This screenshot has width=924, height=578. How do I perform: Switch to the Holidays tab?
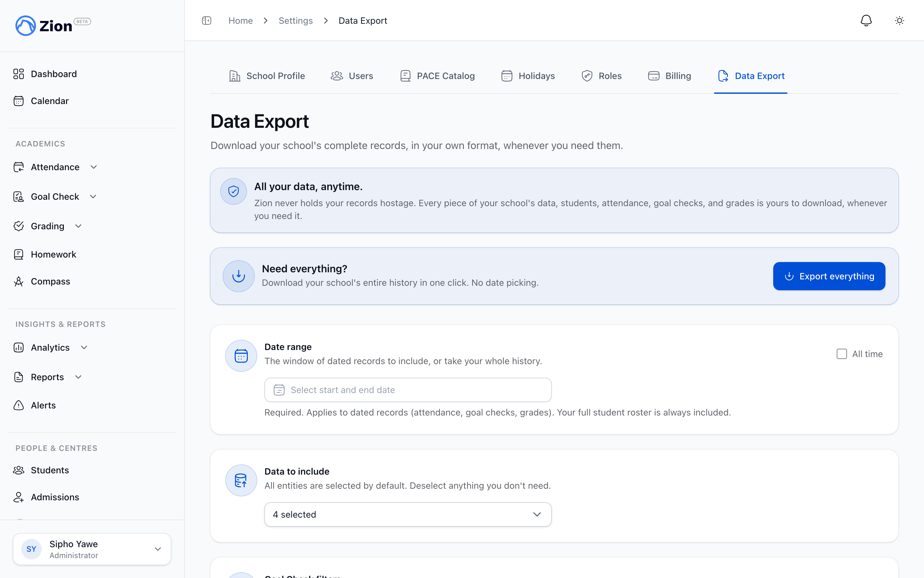coord(528,76)
